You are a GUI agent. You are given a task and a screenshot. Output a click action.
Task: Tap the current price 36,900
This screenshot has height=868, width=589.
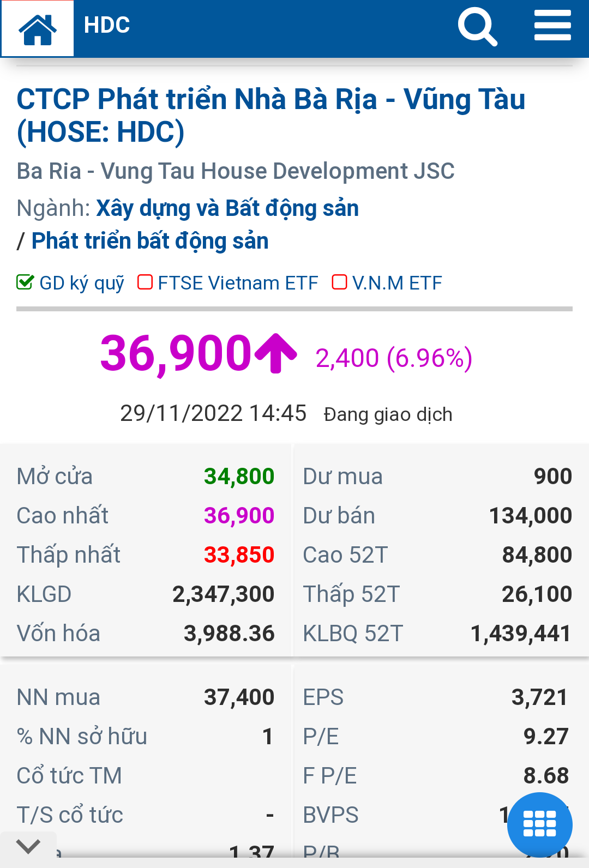point(176,353)
